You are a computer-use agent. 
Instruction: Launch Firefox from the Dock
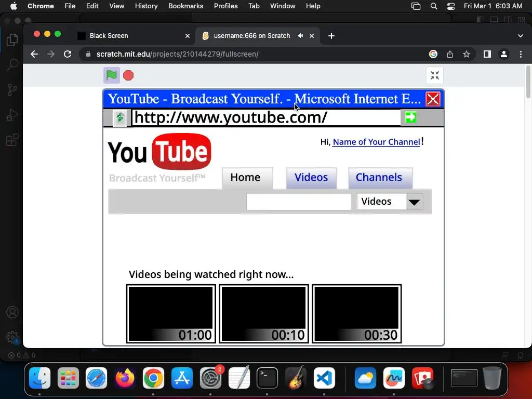pos(125,378)
